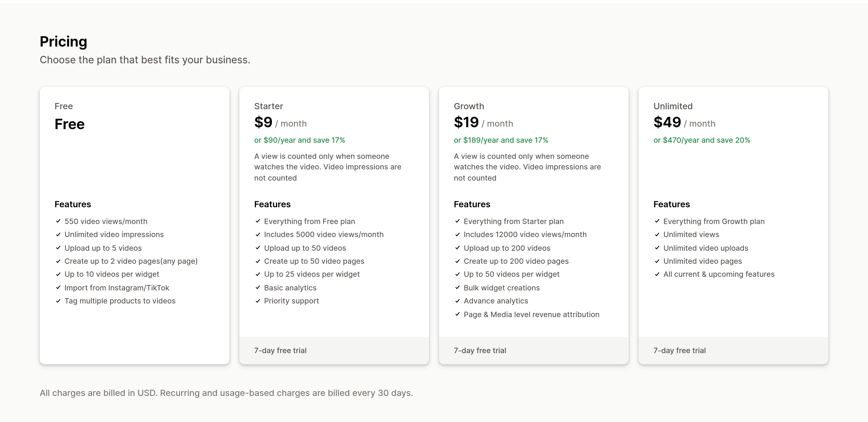The image size is (868, 422).
Task: Click checkmark by All current & upcoming features
Action: click(x=657, y=274)
